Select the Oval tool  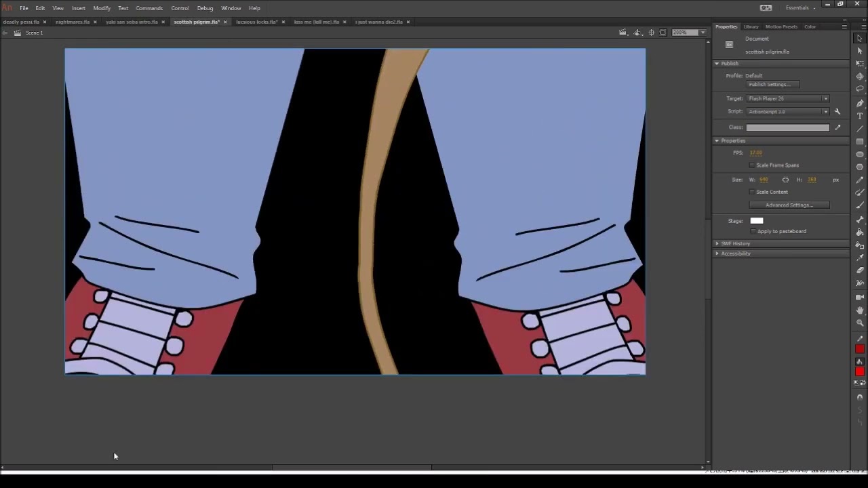click(860, 154)
